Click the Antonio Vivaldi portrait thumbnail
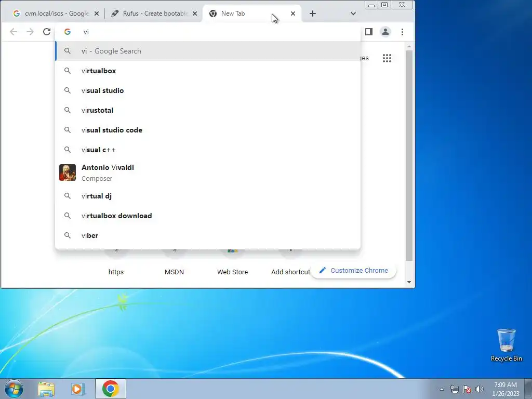The width and height of the screenshot is (532, 399). click(68, 172)
